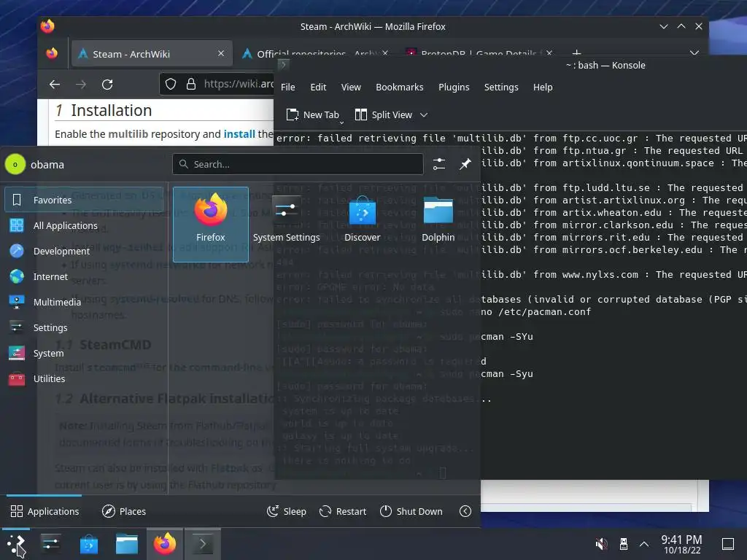Click the application launcher icon in taskbar

[x=16, y=544]
